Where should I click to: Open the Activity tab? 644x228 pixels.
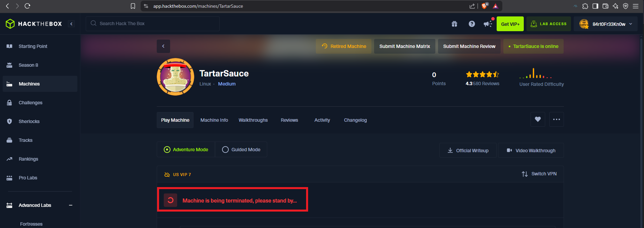tap(322, 120)
